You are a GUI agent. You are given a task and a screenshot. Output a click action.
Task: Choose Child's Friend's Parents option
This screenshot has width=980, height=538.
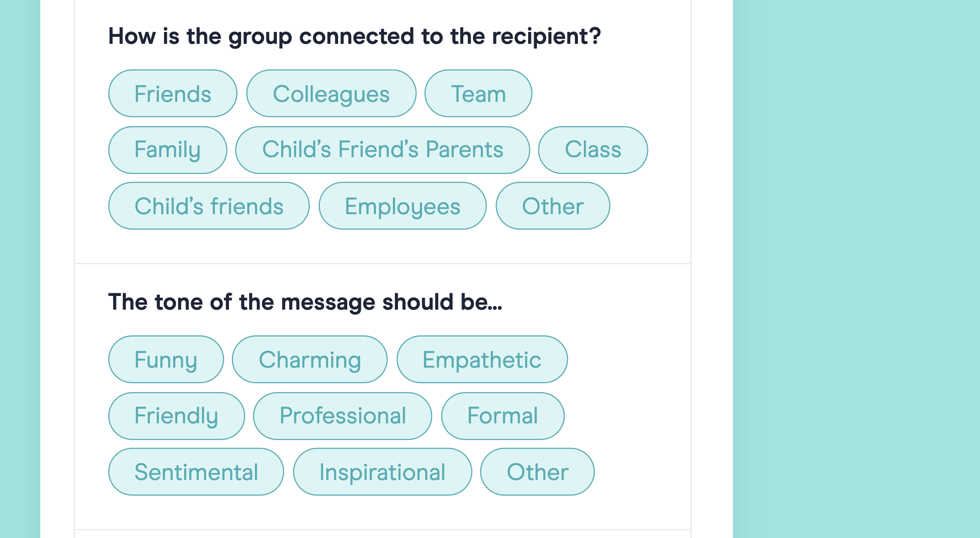[x=382, y=150]
